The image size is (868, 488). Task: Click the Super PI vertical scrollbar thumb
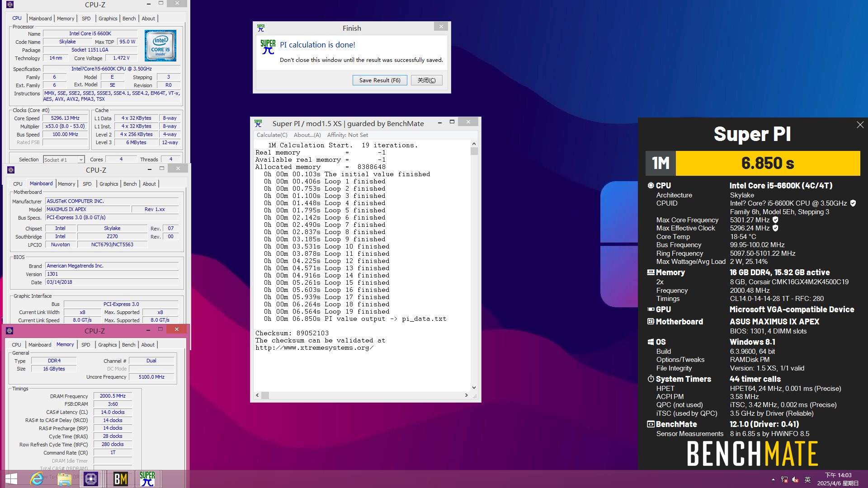pos(474,151)
